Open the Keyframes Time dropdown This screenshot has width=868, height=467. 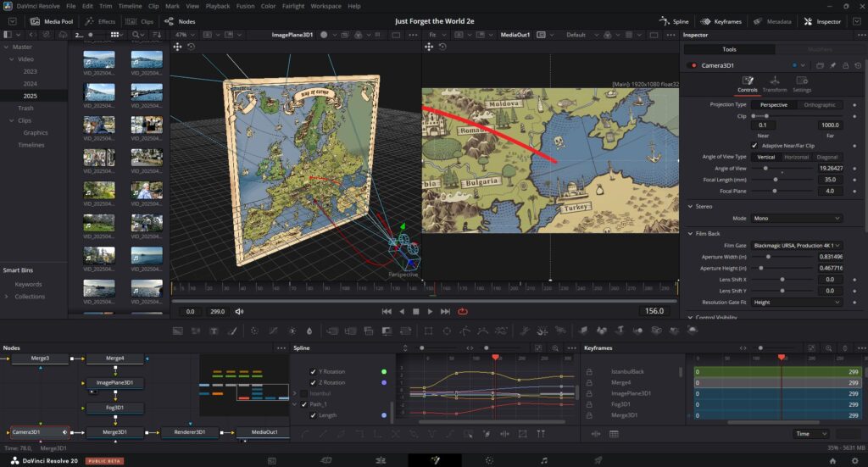(811, 434)
